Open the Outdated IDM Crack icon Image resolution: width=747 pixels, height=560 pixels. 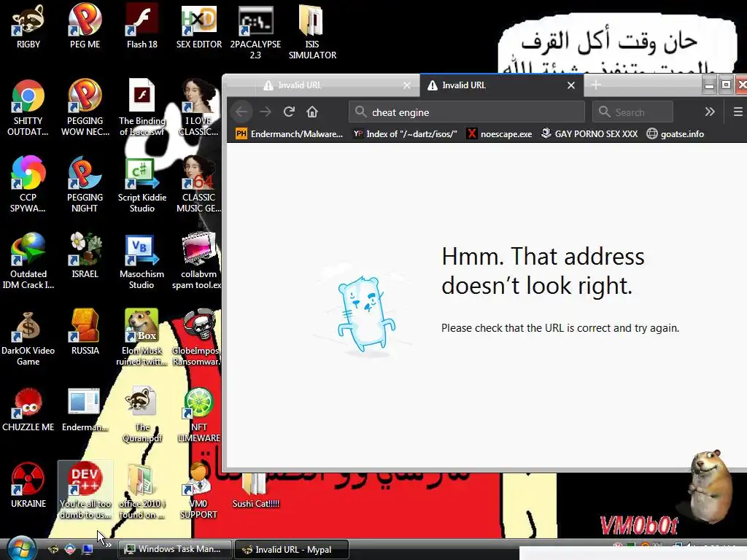[28, 262]
